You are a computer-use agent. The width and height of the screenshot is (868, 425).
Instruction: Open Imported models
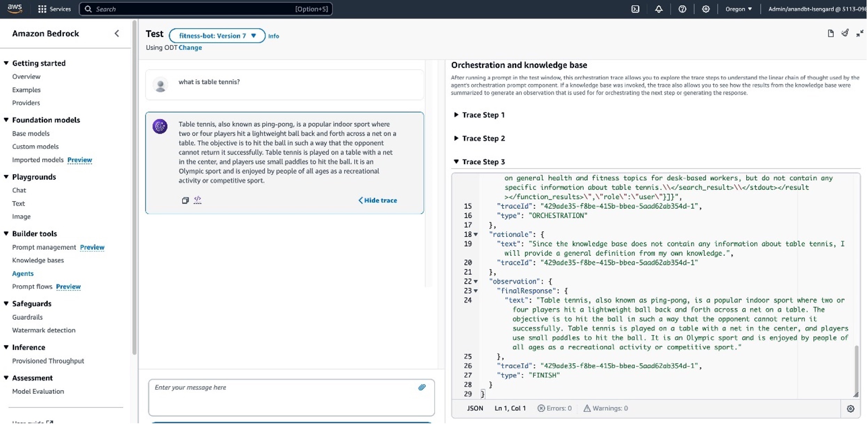click(x=38, y=160)
